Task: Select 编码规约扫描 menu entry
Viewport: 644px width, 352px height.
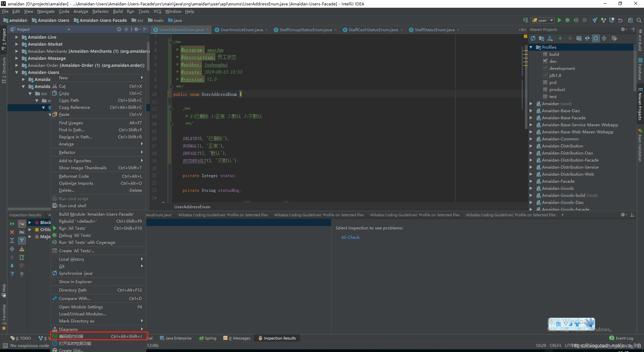Action: click(98, 336)
